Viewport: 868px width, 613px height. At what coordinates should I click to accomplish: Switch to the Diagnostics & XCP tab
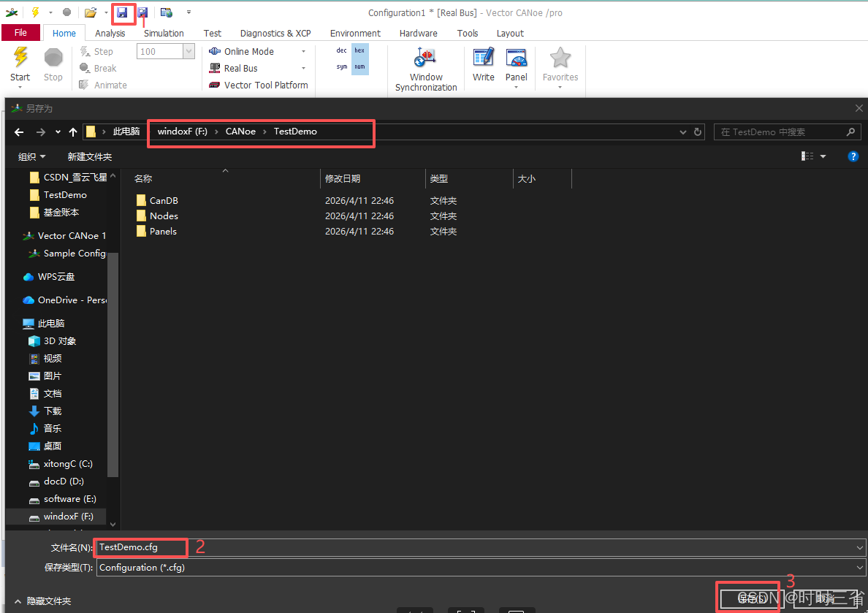click(275, 33)
